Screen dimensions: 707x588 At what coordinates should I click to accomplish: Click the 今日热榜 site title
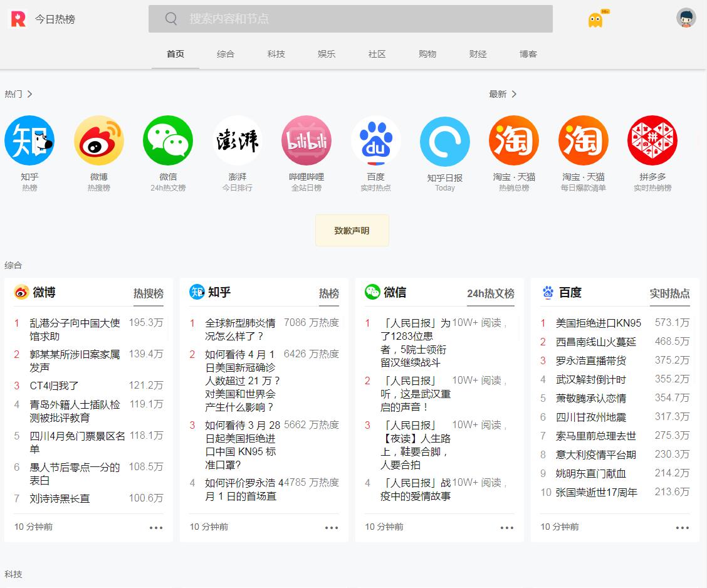pyautogui.click(x=55, y=19)
